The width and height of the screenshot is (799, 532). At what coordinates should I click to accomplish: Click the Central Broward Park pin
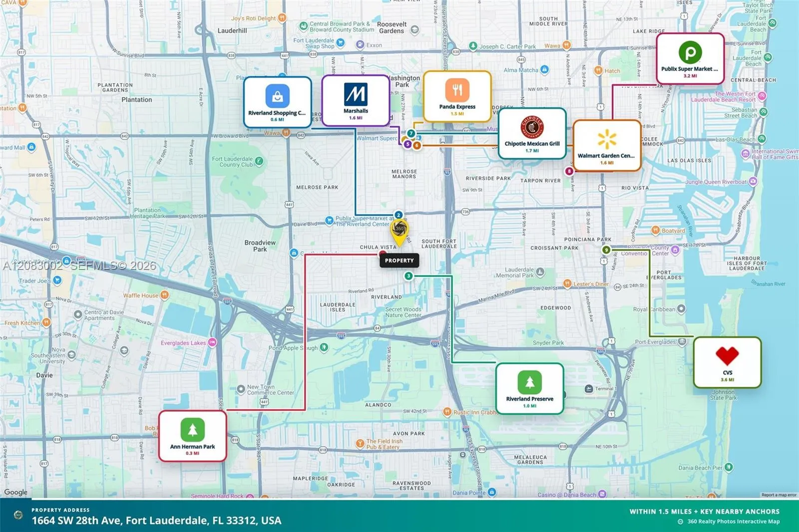click(x=303, y=25)
